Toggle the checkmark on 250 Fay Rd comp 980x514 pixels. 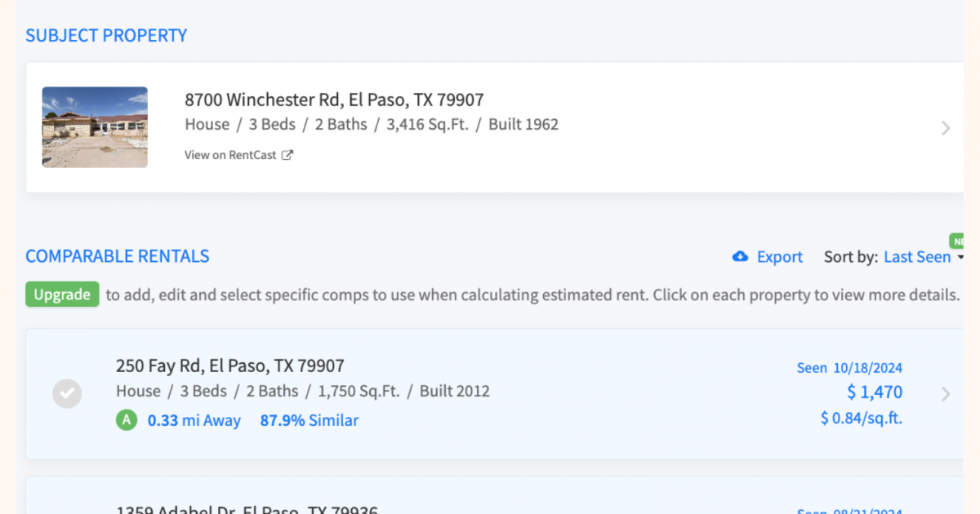pyautogui.click(x=67, y=394)
